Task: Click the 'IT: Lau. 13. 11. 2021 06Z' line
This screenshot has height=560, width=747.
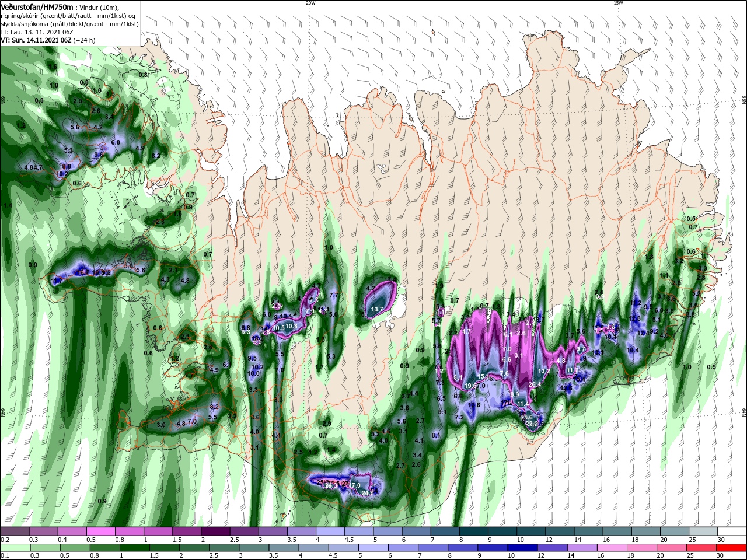Action: coord(37,32)
